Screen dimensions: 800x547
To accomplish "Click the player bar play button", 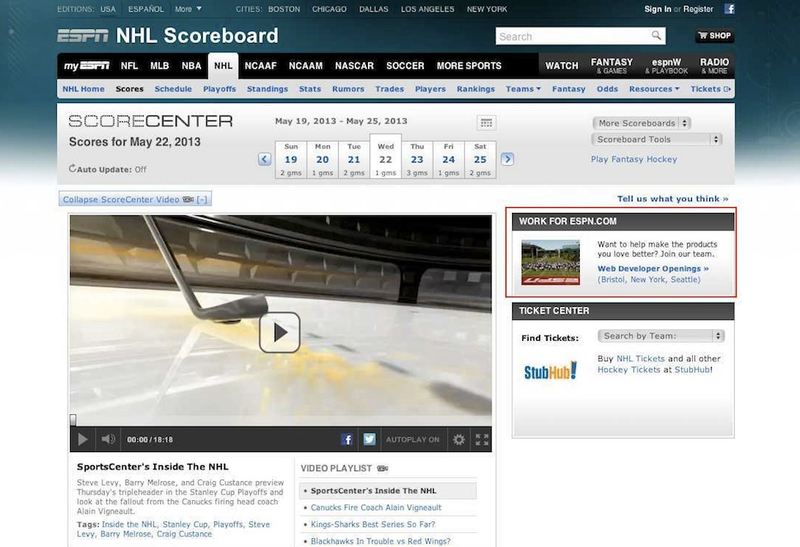I will (x=82, y=439).
